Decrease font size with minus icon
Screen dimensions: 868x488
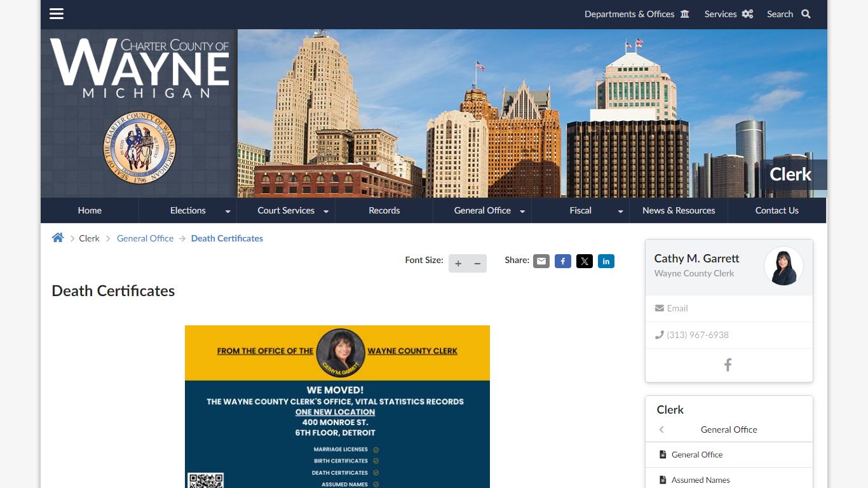coord(477,263)
